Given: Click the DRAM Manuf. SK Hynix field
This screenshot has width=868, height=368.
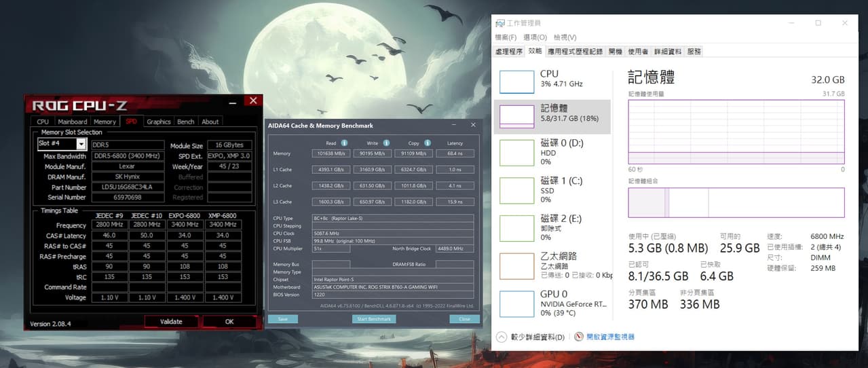Looking at the screenshot, I should 128,177.
